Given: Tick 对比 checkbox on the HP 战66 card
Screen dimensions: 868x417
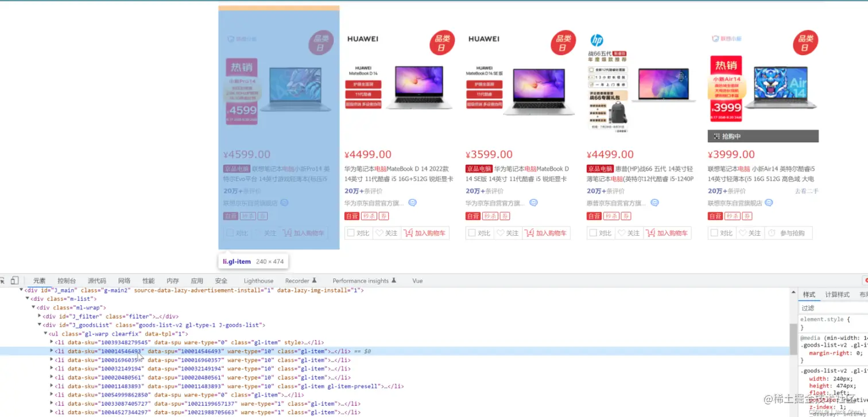Looking at the screenshot, I should pos(593,233).
